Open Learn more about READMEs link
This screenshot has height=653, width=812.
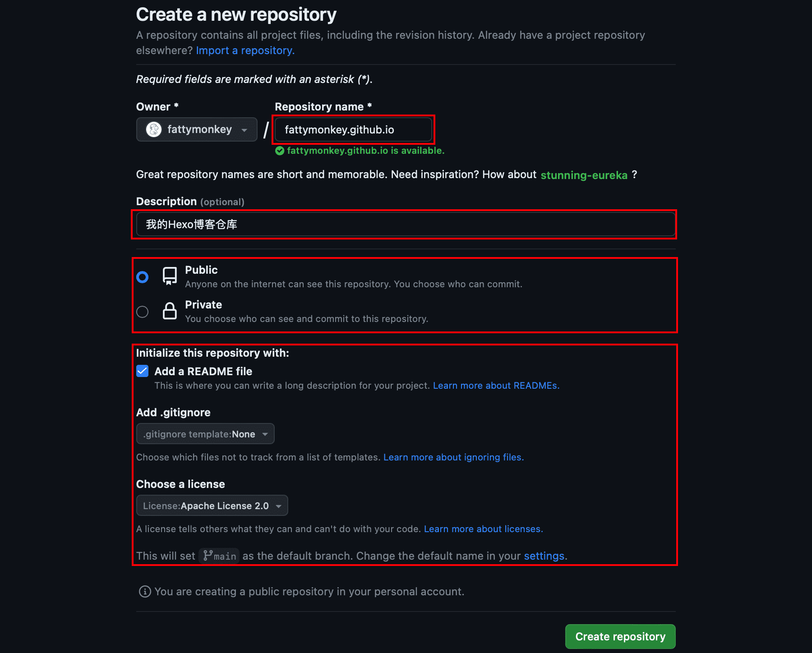496,386
